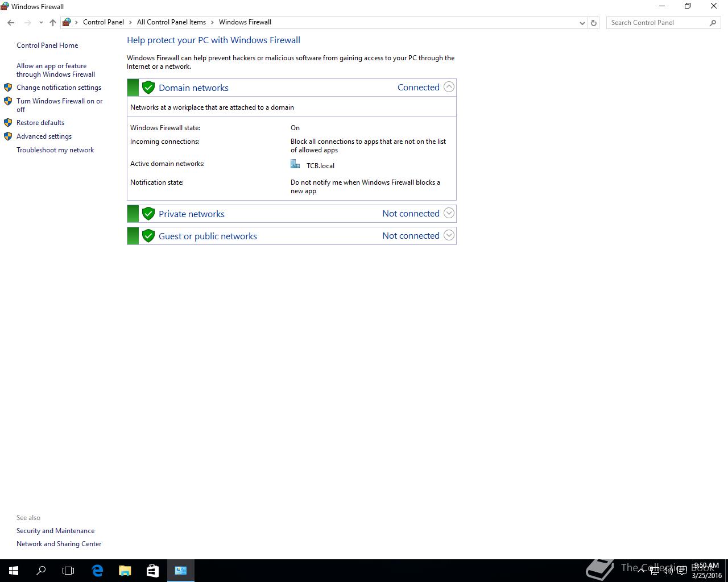The image size is (728, 582).
Task: Open Network and Sharing Center
Action: [x=59, y=544]
